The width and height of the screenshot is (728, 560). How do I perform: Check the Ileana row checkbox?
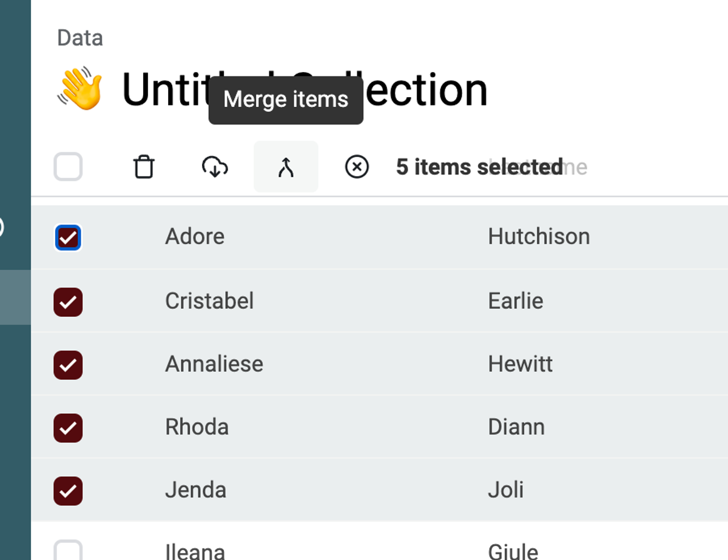coord(68,551)
